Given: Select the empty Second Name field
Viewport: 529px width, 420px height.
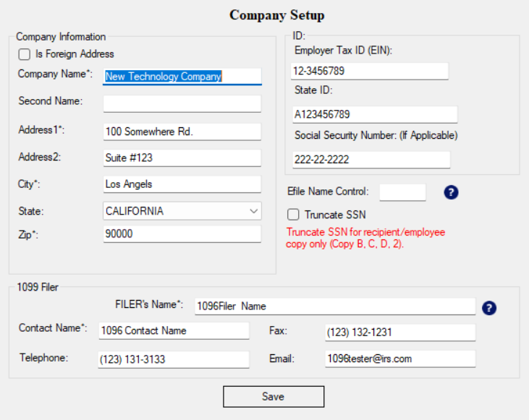Looking at the screenshot, I should coord(182,103).
